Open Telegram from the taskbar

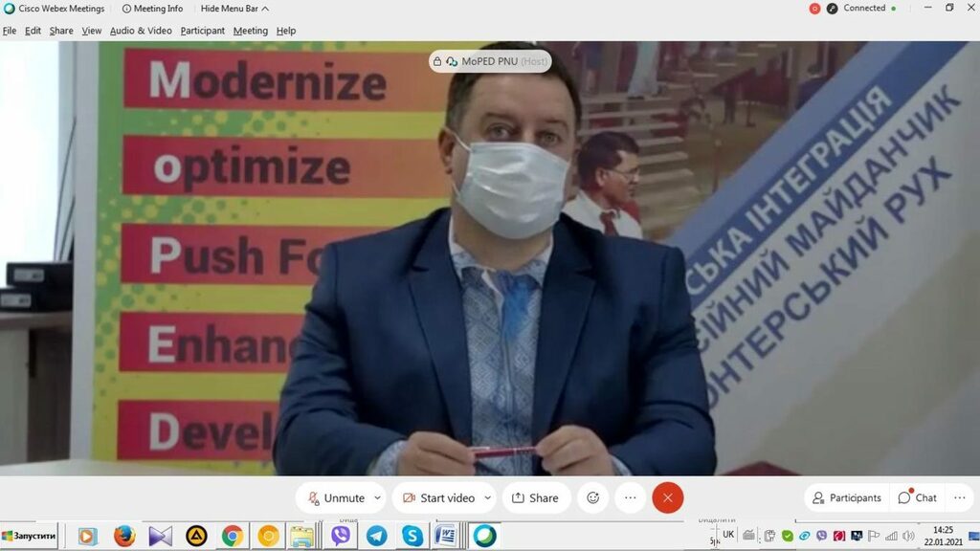click(376, 536)
